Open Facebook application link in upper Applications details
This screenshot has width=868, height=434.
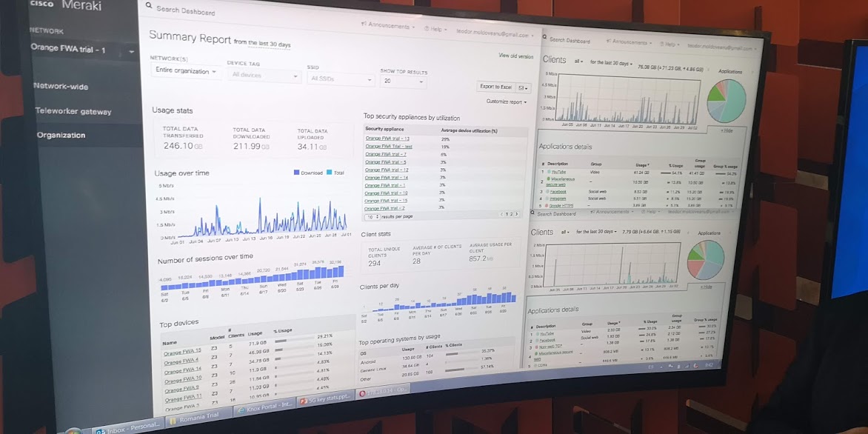tap(558, 192)
